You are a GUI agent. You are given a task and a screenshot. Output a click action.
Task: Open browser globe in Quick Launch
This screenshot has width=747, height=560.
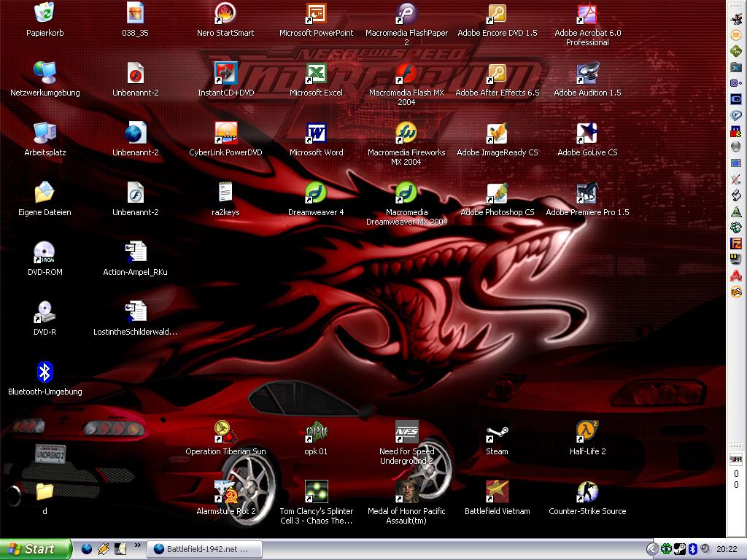pyautogui.click(x=87, y=549)
